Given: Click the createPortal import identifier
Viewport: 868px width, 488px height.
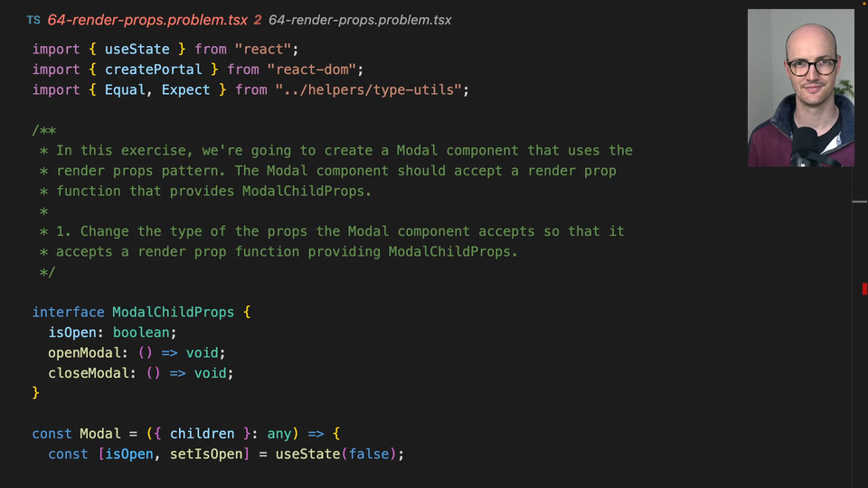Looking at the screenshot, I should tap(154, 70).
